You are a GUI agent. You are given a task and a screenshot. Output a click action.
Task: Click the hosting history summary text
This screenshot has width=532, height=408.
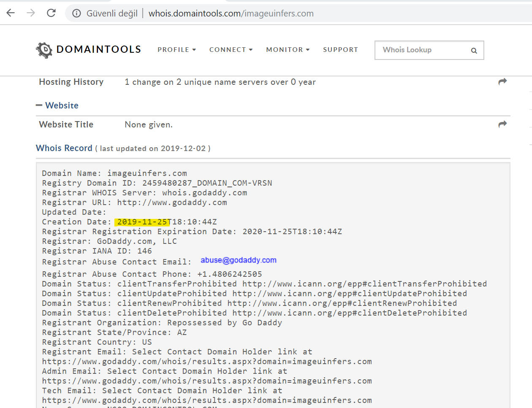[x=220, y=82]
